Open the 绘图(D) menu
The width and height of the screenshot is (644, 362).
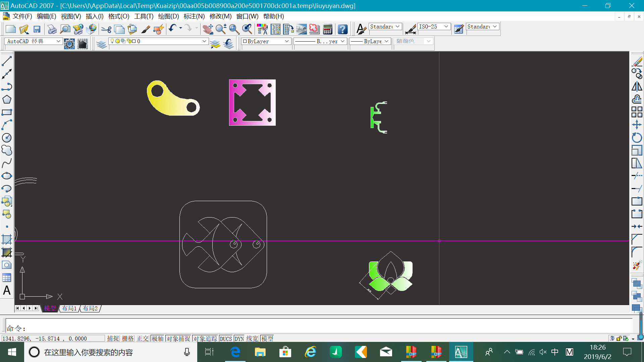(168, 16)
